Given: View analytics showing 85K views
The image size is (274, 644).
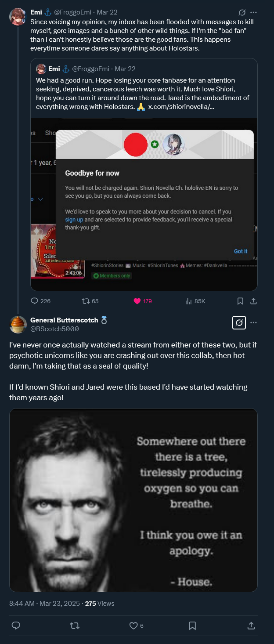Looking at the screenshot, I should click(x=195, y=301).
